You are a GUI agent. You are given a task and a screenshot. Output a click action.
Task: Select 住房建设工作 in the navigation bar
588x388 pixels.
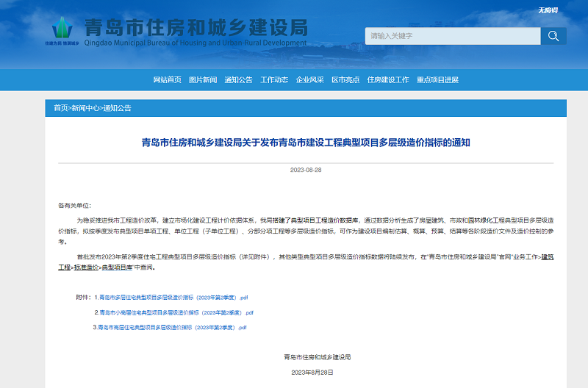click(x=388, y=79)
